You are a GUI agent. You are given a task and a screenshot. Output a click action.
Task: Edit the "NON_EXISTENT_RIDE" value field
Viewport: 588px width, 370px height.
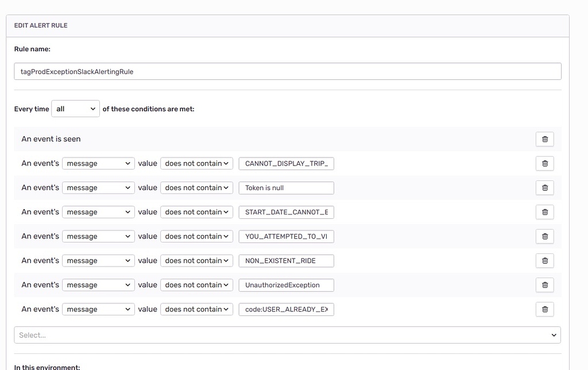pyautogui.click(x=286, y=260)
